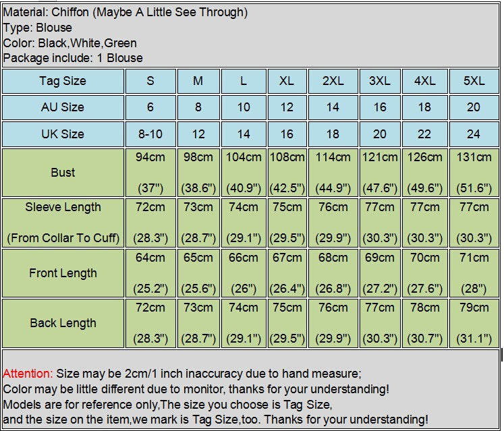Select the Material: Chiffon description line
Image resolution: width=504 pixels, height=431 pixels.
point(125,12)
